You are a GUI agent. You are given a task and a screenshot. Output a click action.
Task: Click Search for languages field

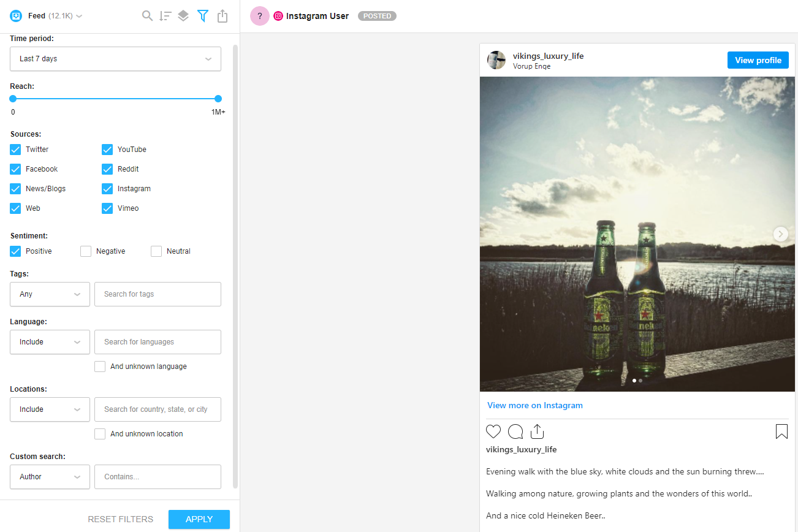point(158,342)
